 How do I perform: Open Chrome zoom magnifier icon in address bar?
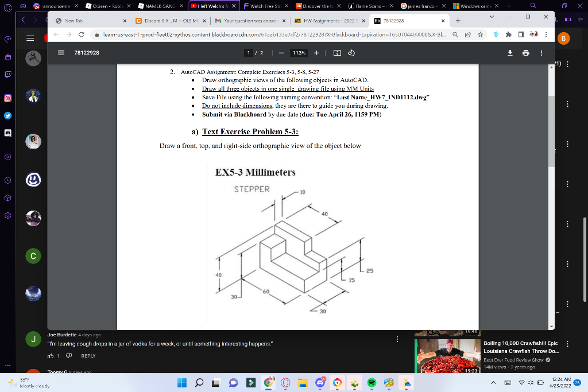455,34
